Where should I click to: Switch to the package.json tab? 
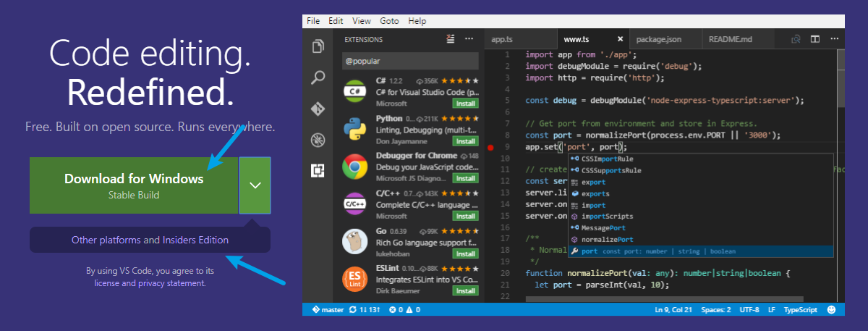[665, 39]
